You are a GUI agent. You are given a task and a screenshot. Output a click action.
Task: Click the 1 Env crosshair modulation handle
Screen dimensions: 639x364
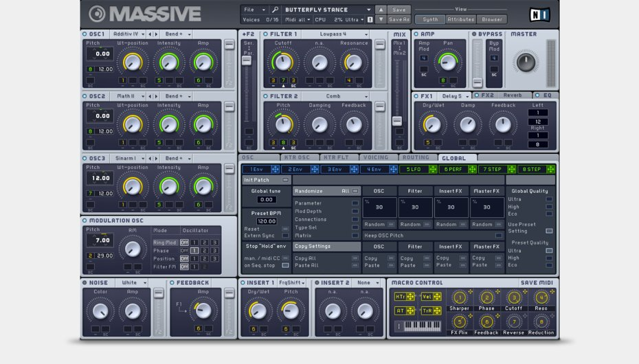(x=275, y=169)
